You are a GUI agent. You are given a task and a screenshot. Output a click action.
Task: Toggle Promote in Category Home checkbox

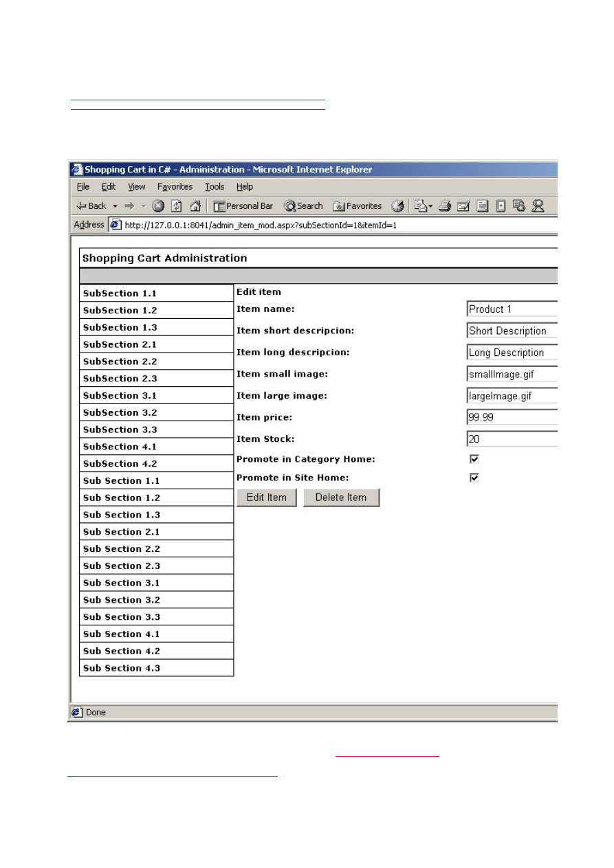(x=474, y=459)
